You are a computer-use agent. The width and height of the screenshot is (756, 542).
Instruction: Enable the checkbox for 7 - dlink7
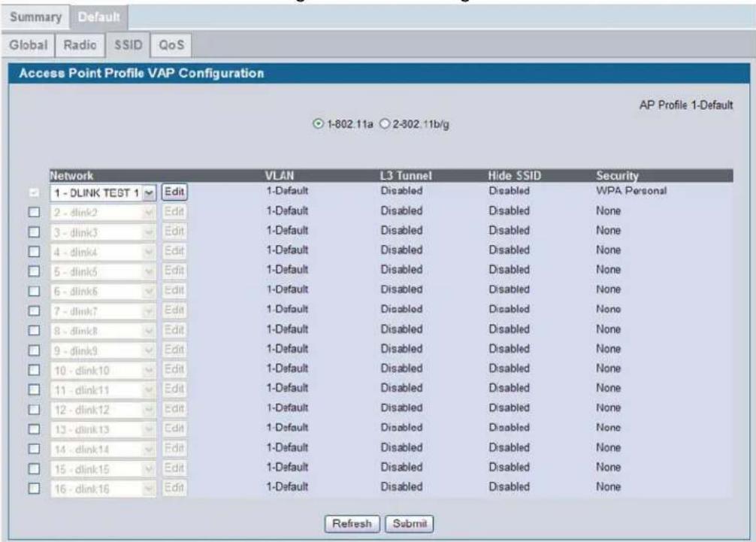(x=34, y=311)
